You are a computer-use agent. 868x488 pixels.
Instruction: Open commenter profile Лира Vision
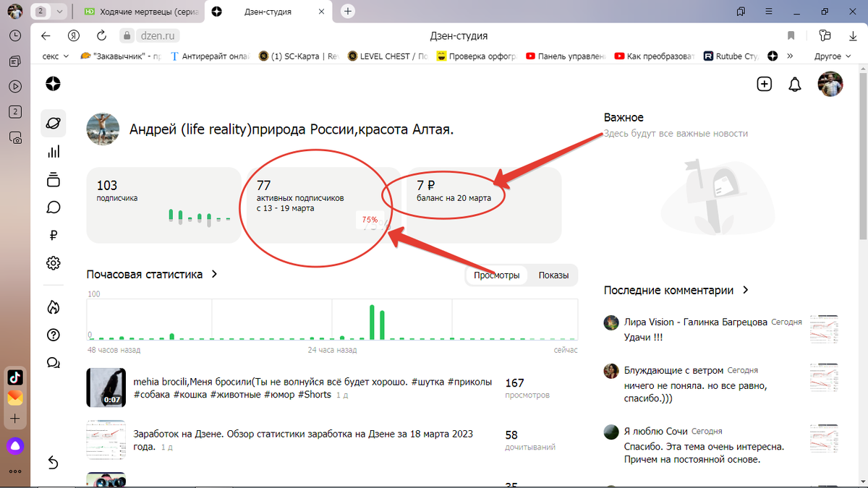pyautogui.click(x=611, y=322)
